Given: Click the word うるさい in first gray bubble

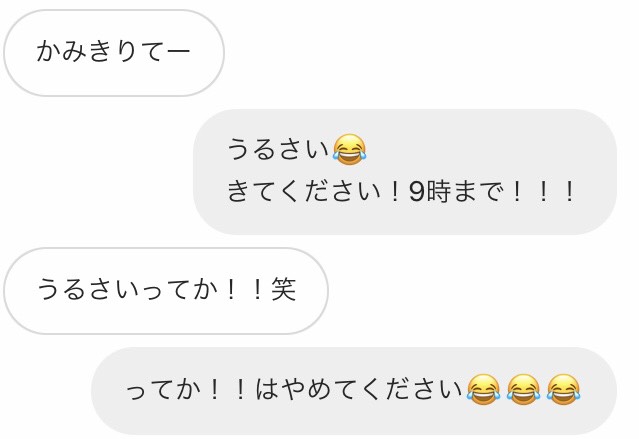Looking at the screenshot, I should click(278, 149).
